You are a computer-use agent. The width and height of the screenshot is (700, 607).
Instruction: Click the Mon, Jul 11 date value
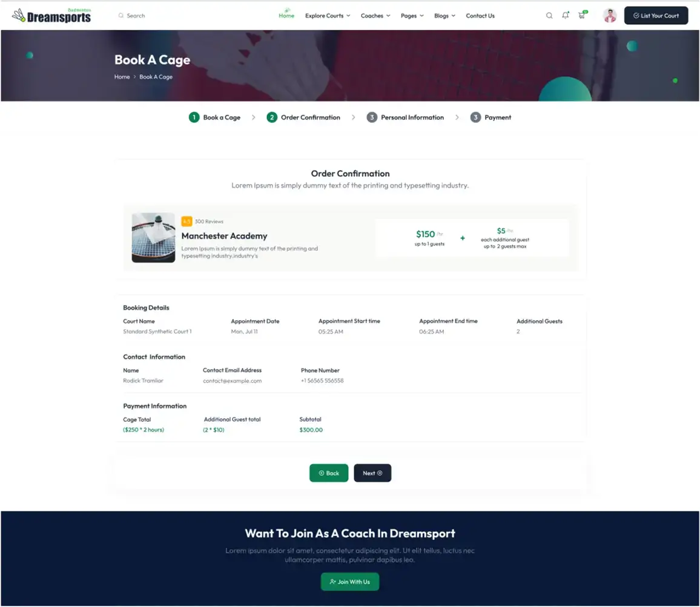coord(244,332)
